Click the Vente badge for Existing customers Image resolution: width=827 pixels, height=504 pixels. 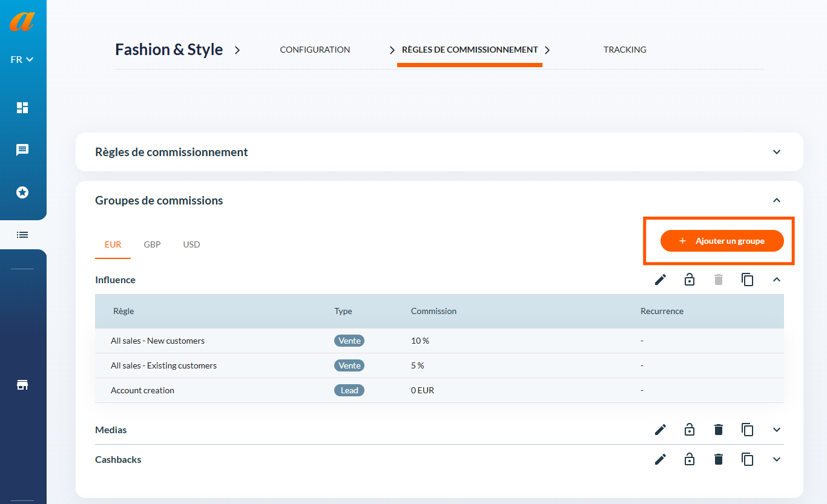tap(349, 365)
